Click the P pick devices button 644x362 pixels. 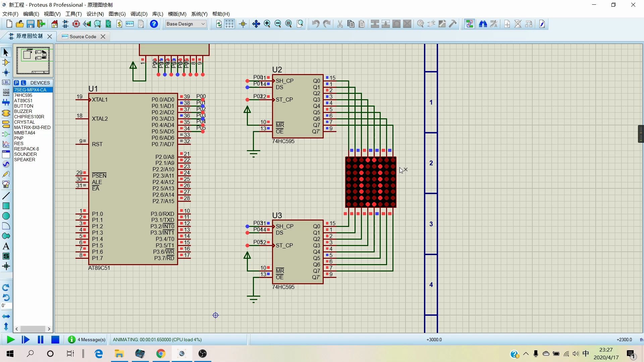pyautogui.click(x=16, y=83)
